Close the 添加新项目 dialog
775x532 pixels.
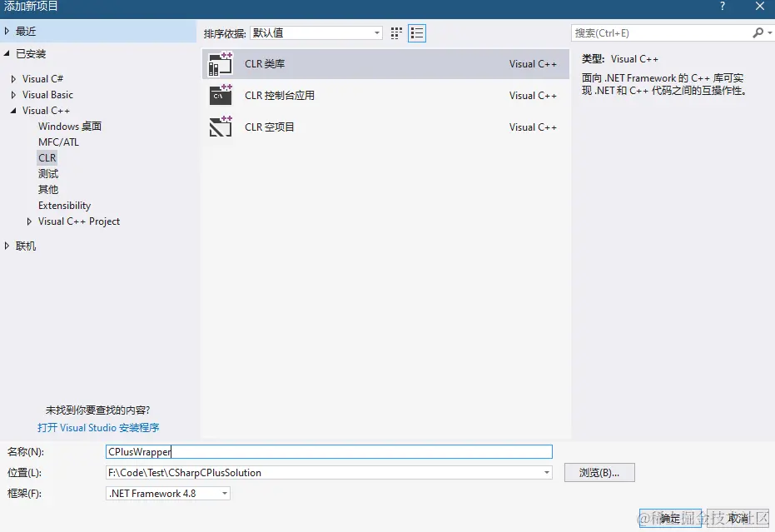coord(760,6)
